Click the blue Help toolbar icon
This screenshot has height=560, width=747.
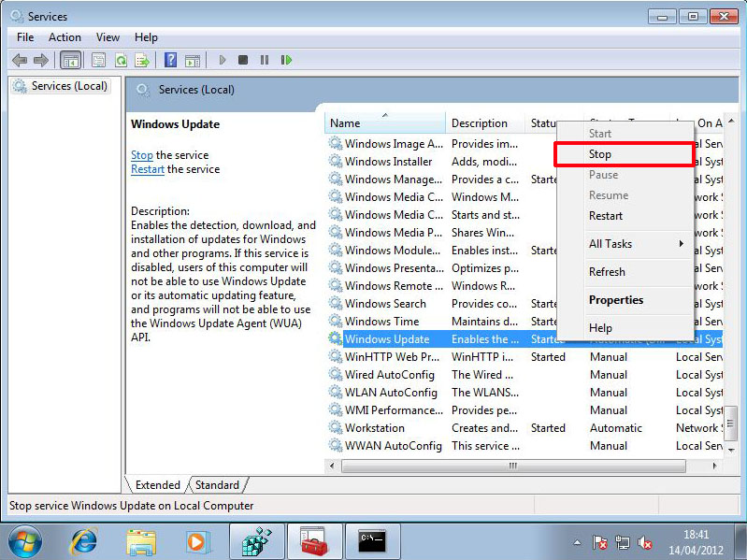[170, 60]
